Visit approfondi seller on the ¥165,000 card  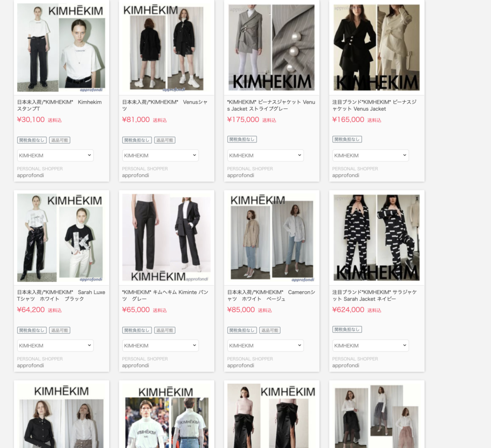coord(346,176)
